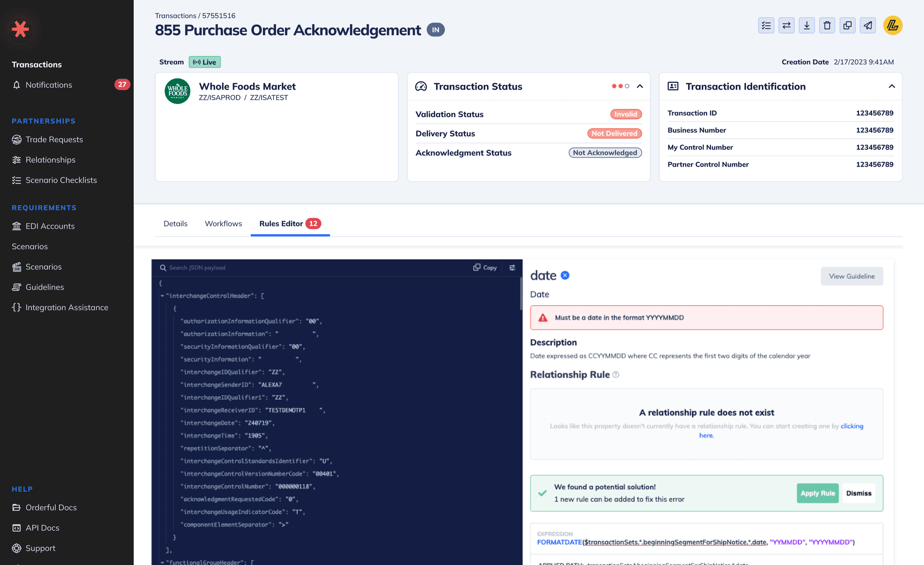Collapse the interchangeControlHeader JSON node
The height and width of the screenshot is (565, 924).
tap(162, 296)
